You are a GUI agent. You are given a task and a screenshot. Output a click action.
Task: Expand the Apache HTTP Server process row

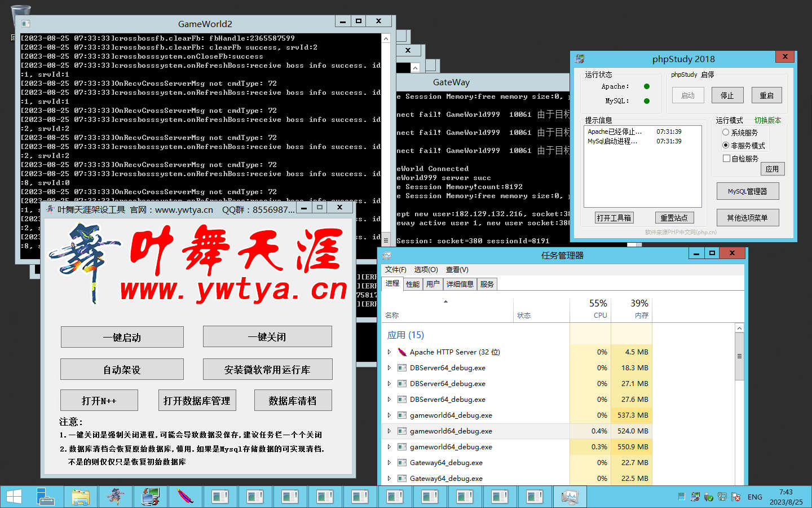(389, 352)
